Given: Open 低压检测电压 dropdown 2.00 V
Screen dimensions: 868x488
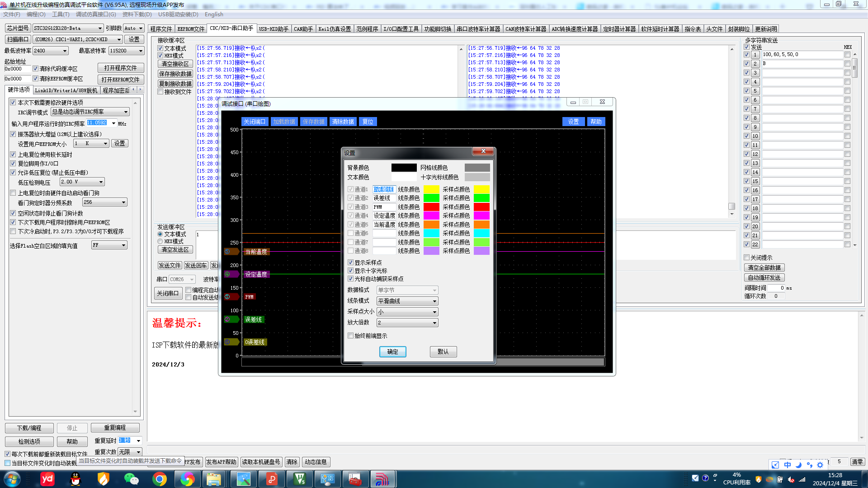Looking at the screenshot, I should click(x=82, y=182).
